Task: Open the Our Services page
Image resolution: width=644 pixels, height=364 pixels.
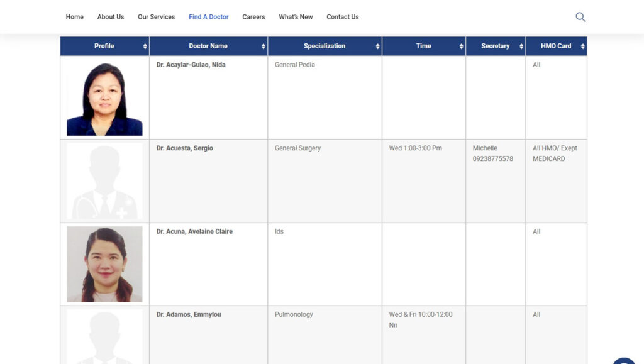Action: coord(157,17)
